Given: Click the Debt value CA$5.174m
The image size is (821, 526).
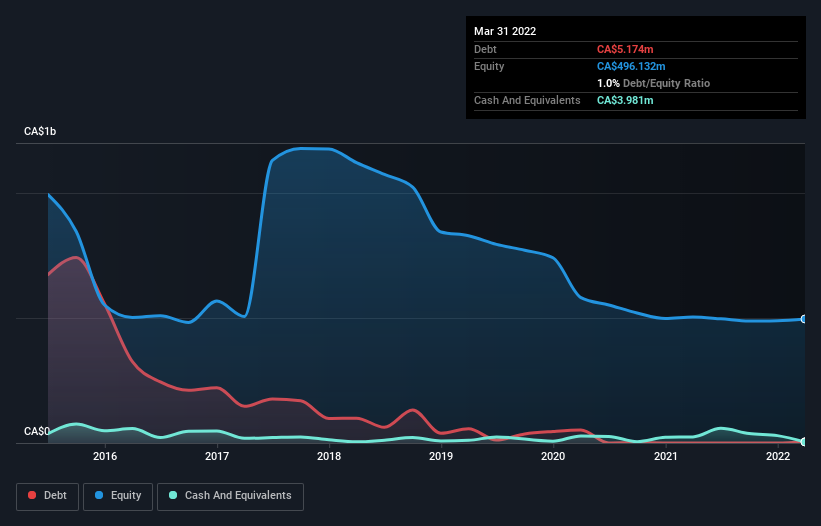Looking at the screenshot, I should [x=625, y=49].
